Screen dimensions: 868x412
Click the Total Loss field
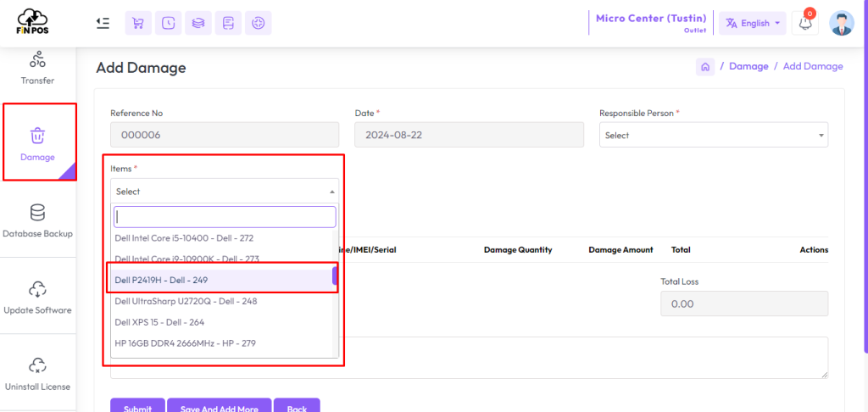click(744, 304)
